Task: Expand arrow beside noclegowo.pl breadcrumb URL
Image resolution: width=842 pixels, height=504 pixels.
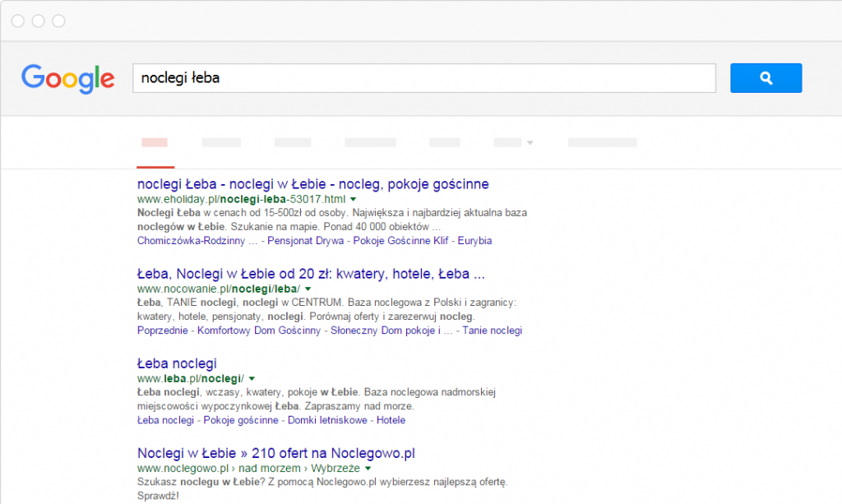Action: [368, 468]
